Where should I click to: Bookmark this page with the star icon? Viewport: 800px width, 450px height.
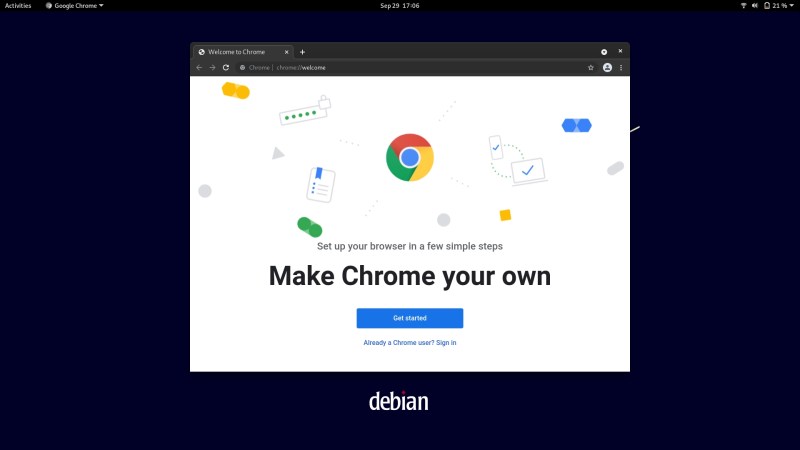[591, 67]
